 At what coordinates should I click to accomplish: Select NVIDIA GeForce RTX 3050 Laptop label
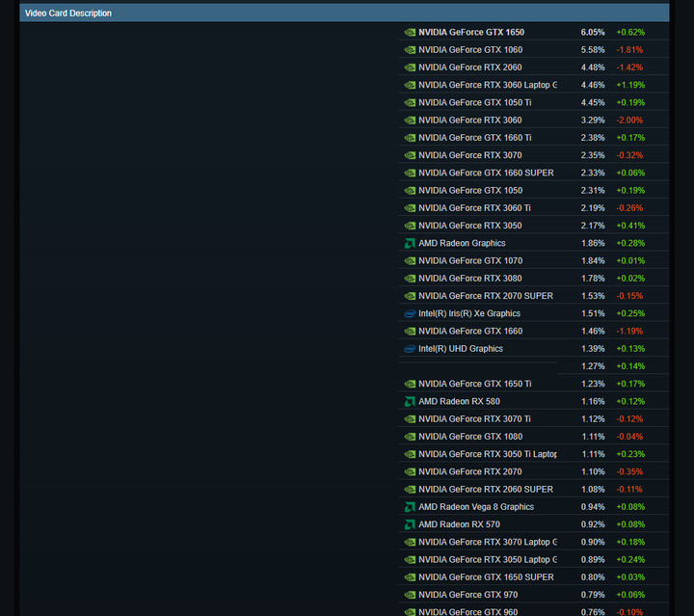(488, 560)
